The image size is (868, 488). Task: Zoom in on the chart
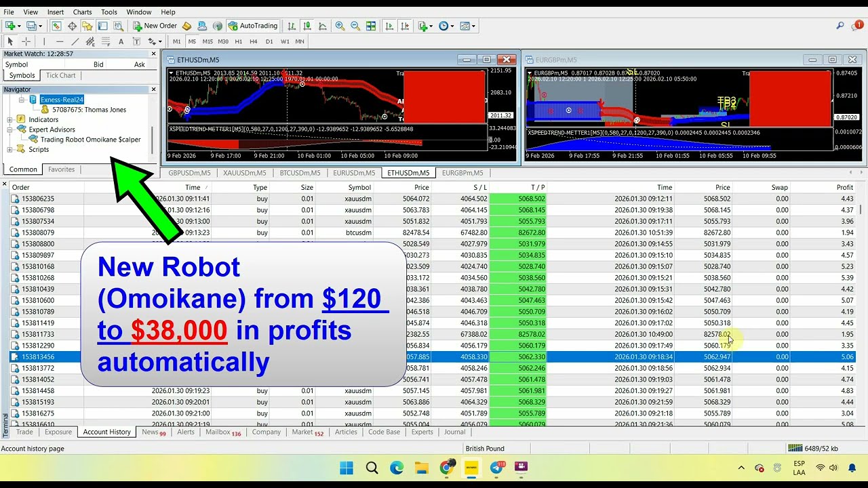[x=340, y=26]
